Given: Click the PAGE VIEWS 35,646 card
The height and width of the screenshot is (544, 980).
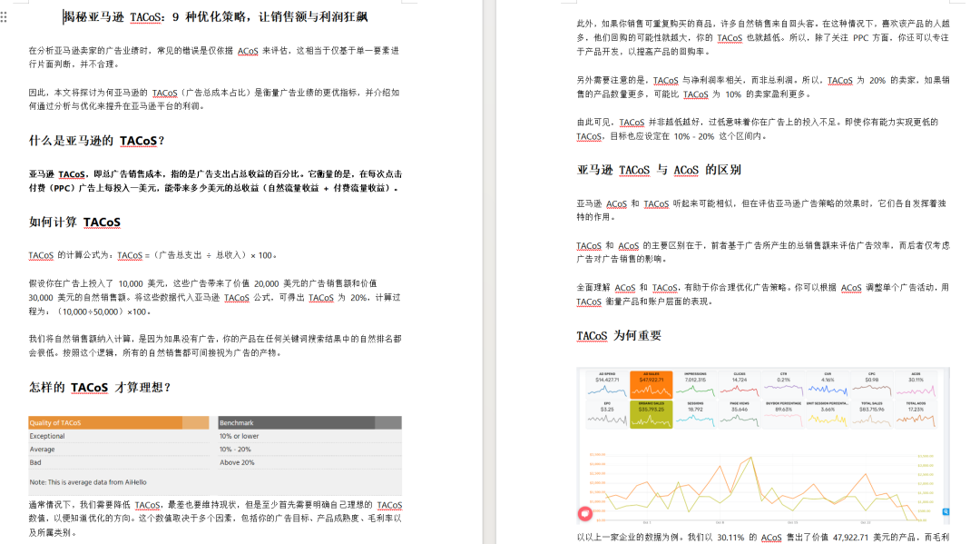Looking at the screenshot, I should pyautogui.click(x=740, y=414).
